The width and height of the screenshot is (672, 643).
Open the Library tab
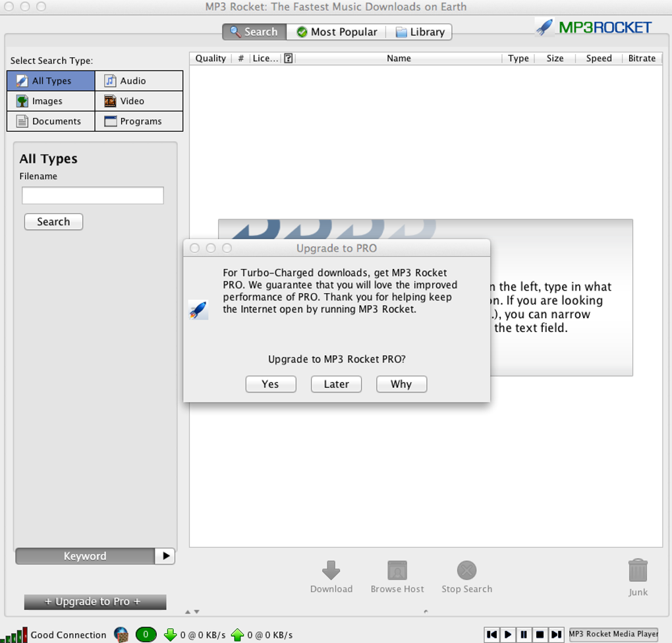tap(419, 32)
